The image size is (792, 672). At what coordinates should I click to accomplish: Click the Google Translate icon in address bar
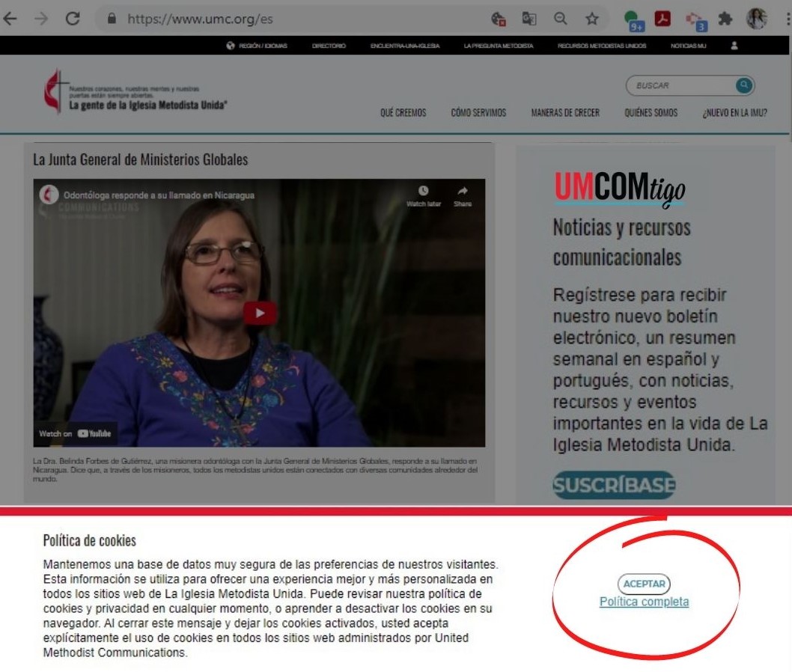coord(529,19)
